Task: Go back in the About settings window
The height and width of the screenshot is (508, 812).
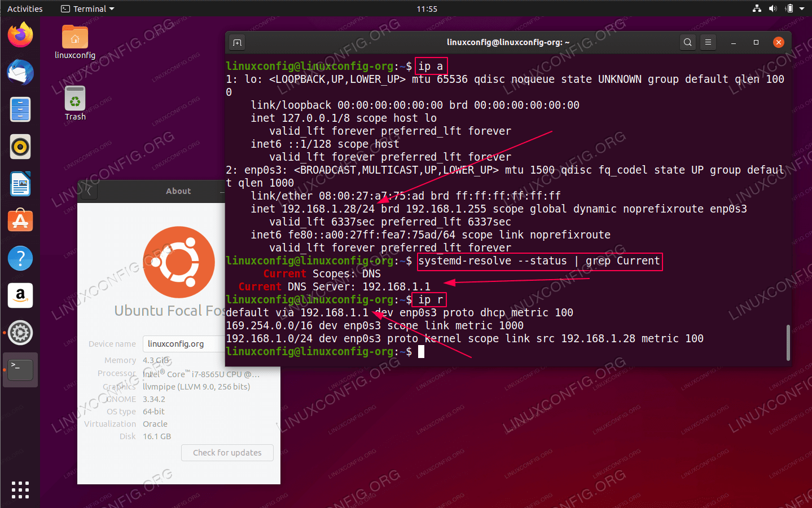Action: click(89, 191)
